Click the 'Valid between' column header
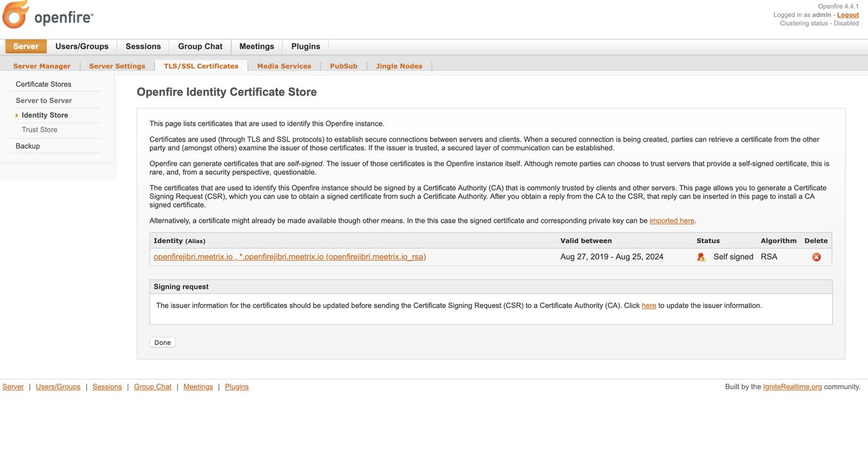 tap(586, 241)
